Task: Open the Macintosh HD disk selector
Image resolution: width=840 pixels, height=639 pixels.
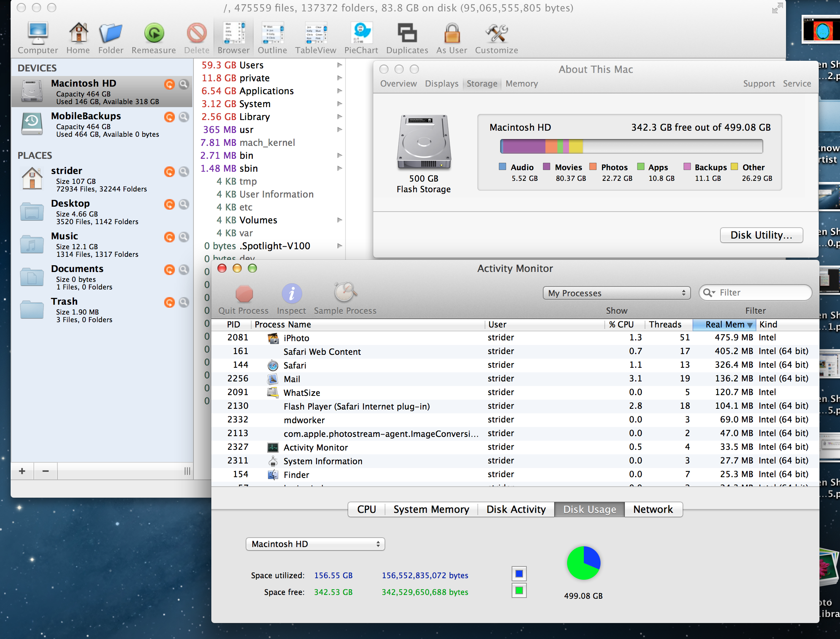Action: click(x=315, y=544)
